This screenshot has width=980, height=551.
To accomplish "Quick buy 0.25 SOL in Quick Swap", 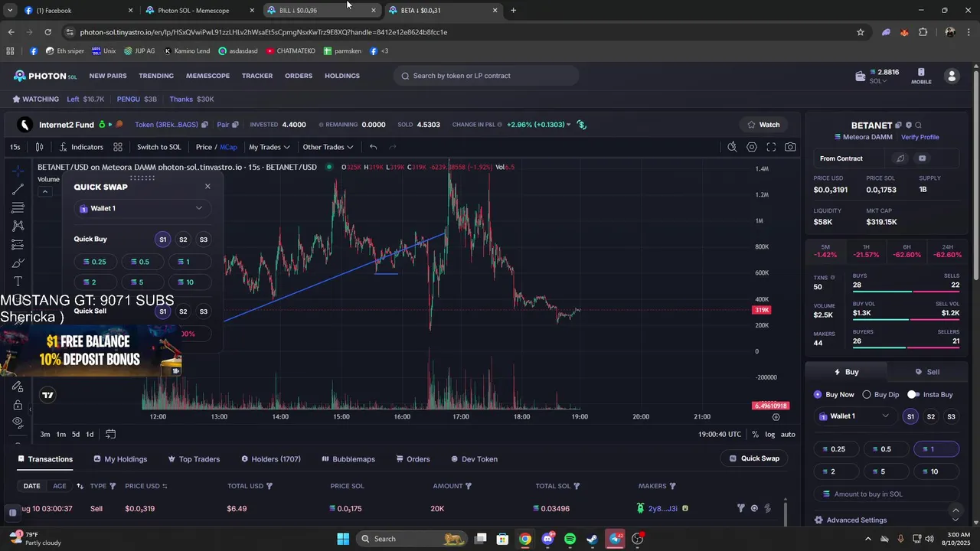I will [x=94, y=262].
